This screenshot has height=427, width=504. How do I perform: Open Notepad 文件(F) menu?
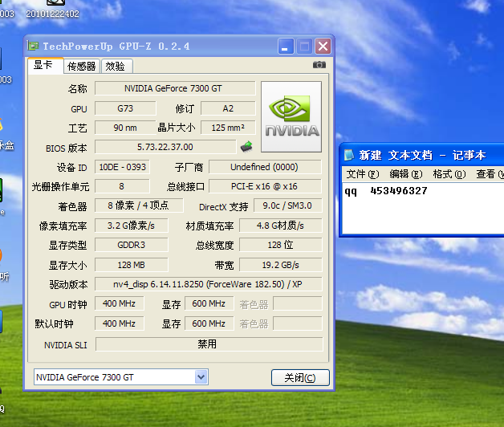(363, 174)
